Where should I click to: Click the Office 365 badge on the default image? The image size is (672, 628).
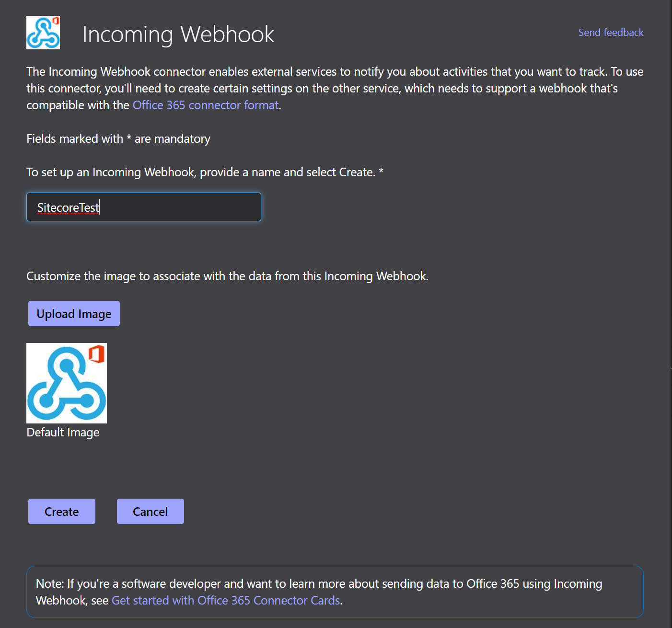click(97, 353)
